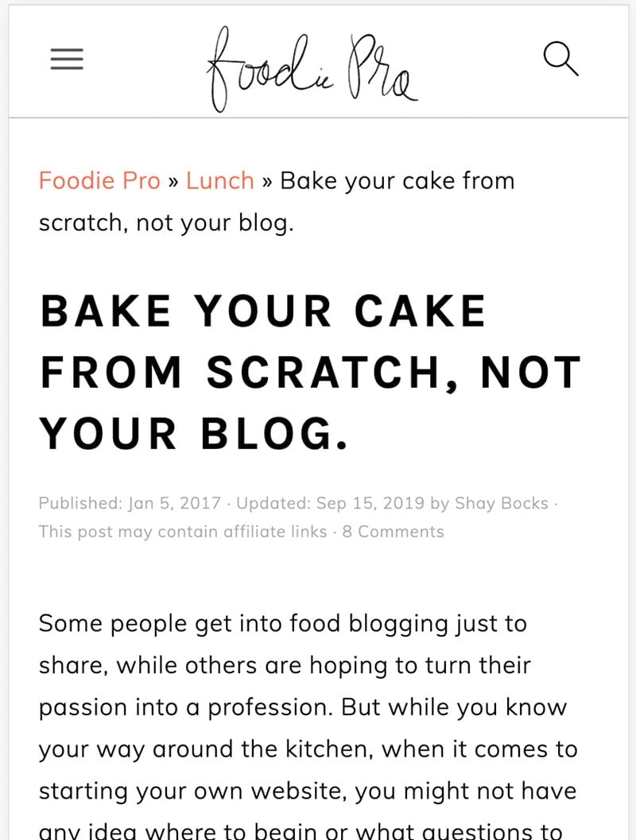
Task: Click the Foodie Pro handwritten logo
Action: (312, 69)
